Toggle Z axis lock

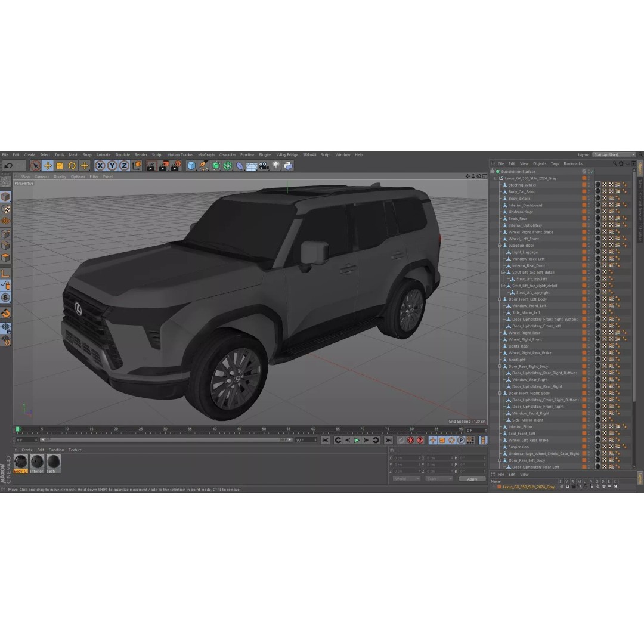(124, 166)
